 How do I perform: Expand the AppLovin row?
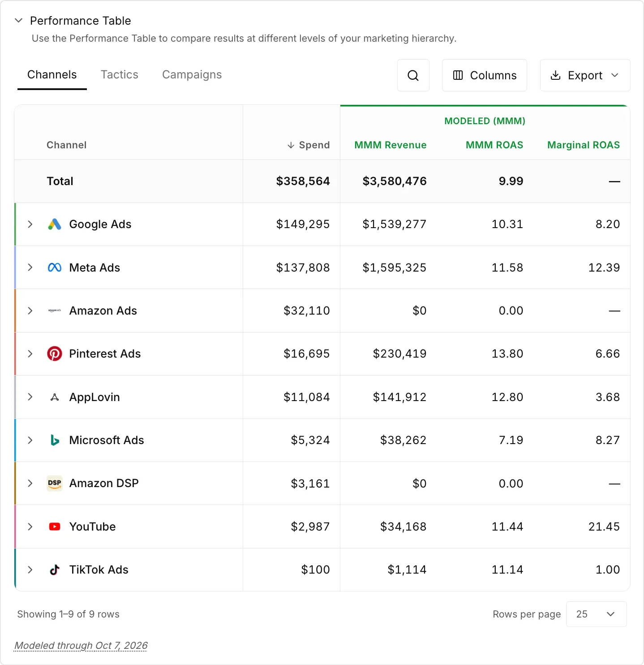click(30, 397)
